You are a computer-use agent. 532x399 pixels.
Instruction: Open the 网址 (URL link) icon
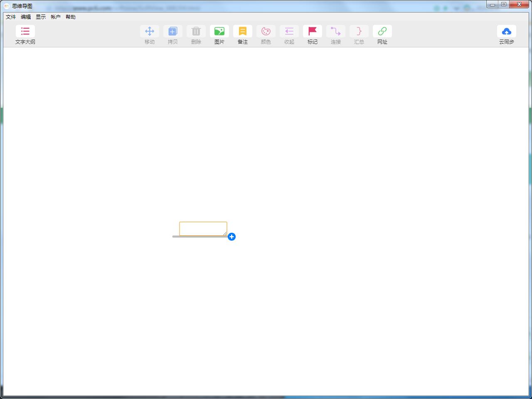pyautogui.click(x=382, y=31)
